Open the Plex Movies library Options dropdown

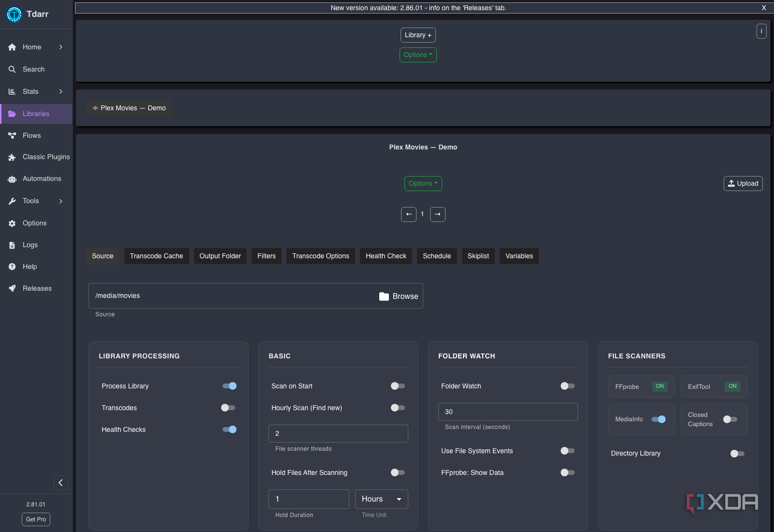click(423, 183)
